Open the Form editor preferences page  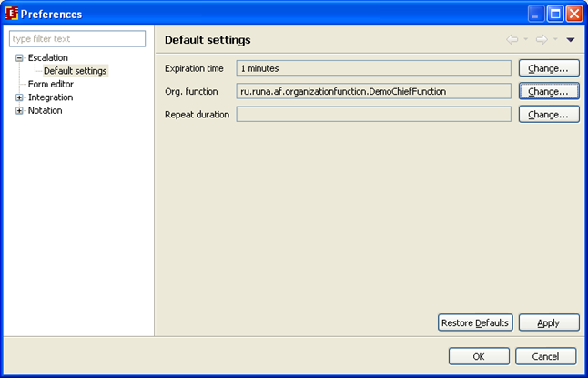(50, 84)
